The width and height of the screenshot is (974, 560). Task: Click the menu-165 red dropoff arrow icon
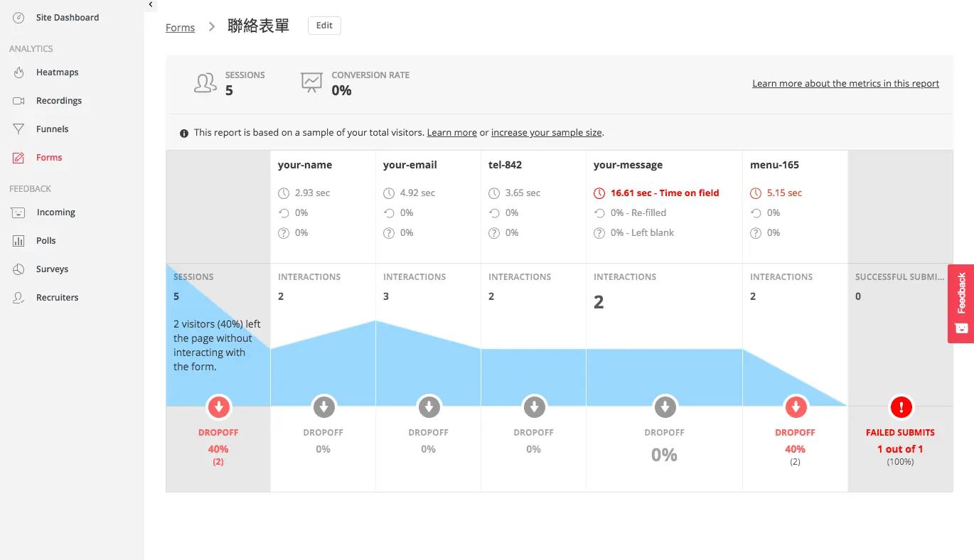[796, 407]
